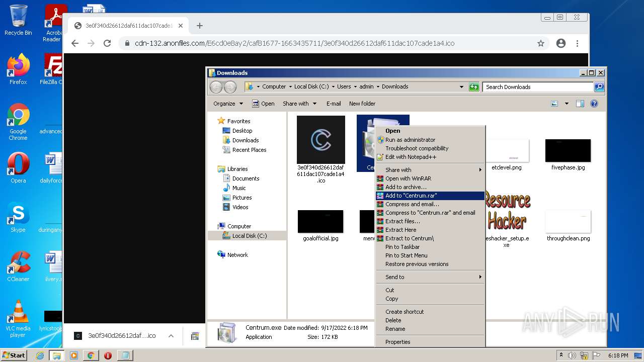Open Internet Explorer from taskbar
Screen dimensions: 644x362
click(40, 355)
